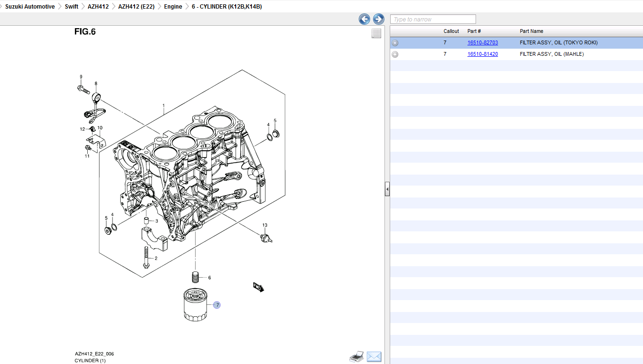Open part number 16510-81420 link
Image resolution: width=643 pixels, height=364 pixels.
coord(482,54)
